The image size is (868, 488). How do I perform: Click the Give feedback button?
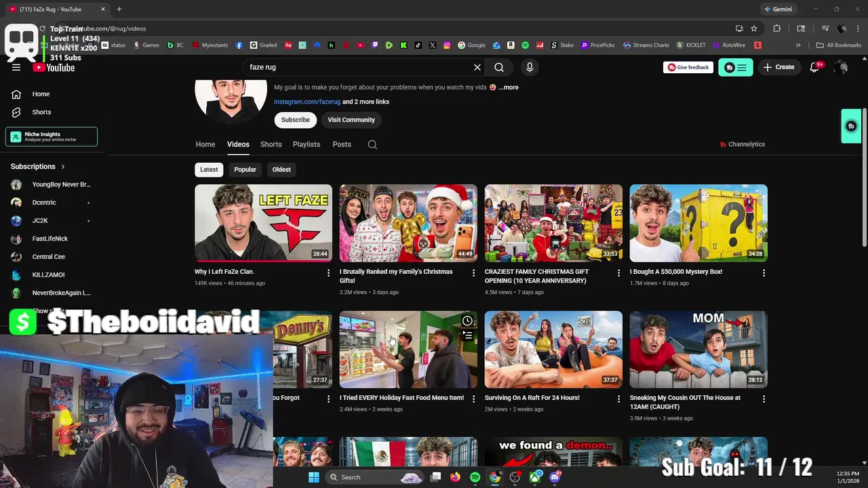(x=688, y=67)
